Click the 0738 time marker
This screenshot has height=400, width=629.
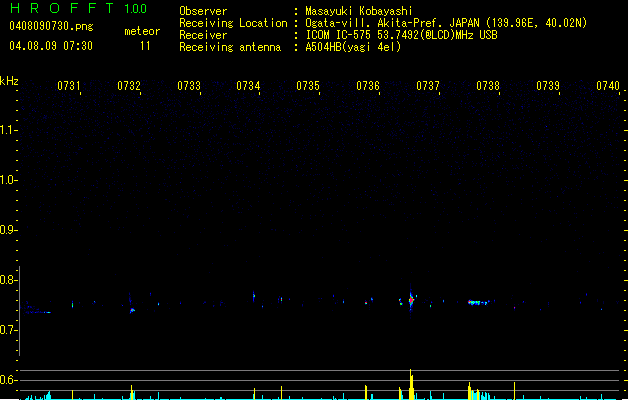(x=488, y=86)
